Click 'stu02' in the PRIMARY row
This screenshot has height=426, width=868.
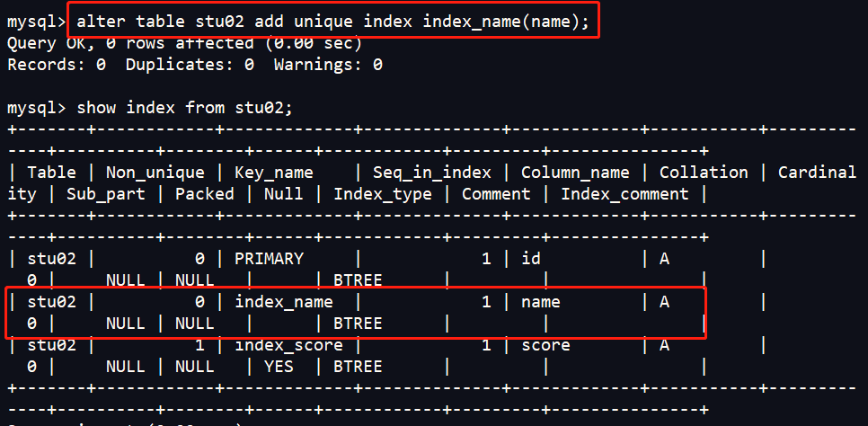(51, 258)
